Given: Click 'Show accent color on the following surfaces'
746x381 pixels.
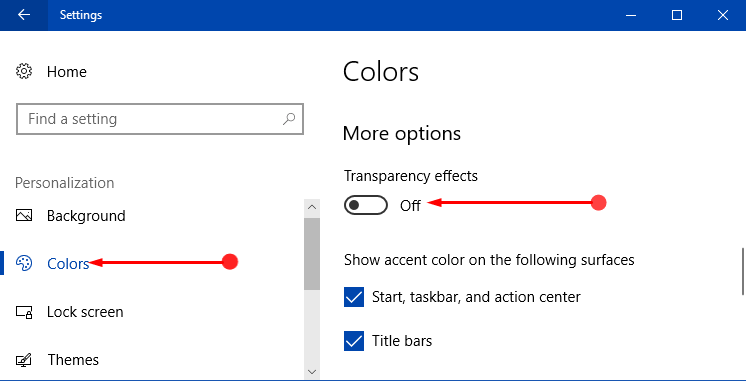Looking at the screenshot, I should pyautogui.click(x=489, y=260).
